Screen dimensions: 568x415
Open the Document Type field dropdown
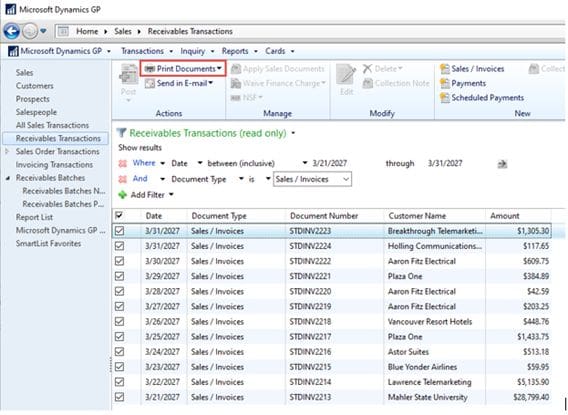click(241, 179)
